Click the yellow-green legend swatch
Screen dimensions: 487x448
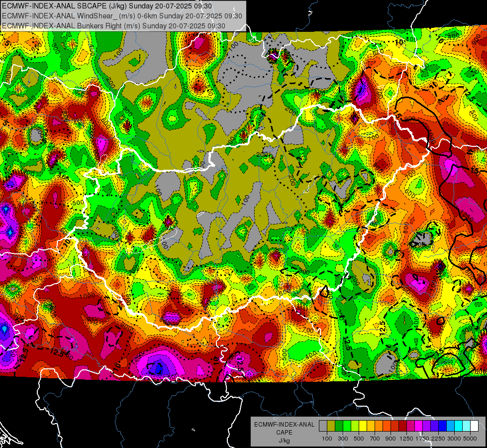click(355, 426)
